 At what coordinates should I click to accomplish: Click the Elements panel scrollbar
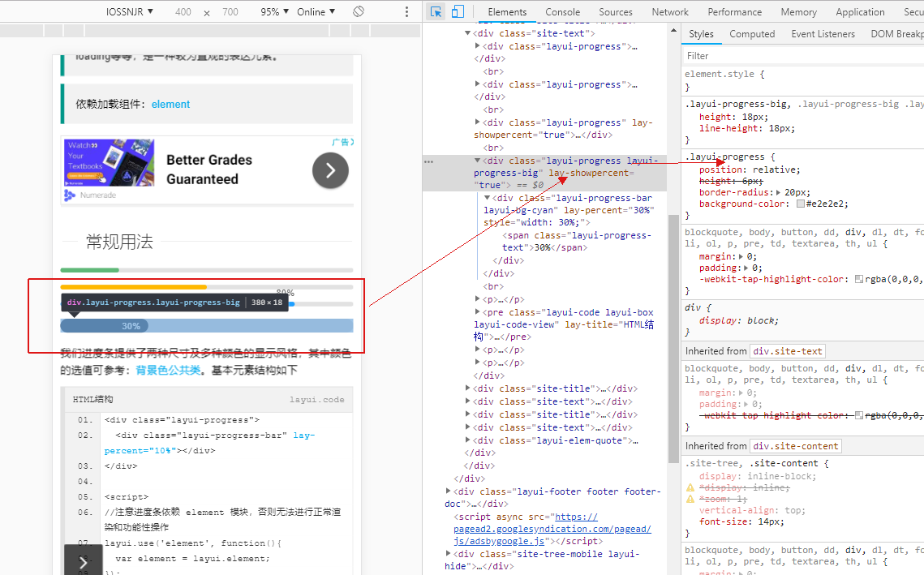[x=673, y=339]
